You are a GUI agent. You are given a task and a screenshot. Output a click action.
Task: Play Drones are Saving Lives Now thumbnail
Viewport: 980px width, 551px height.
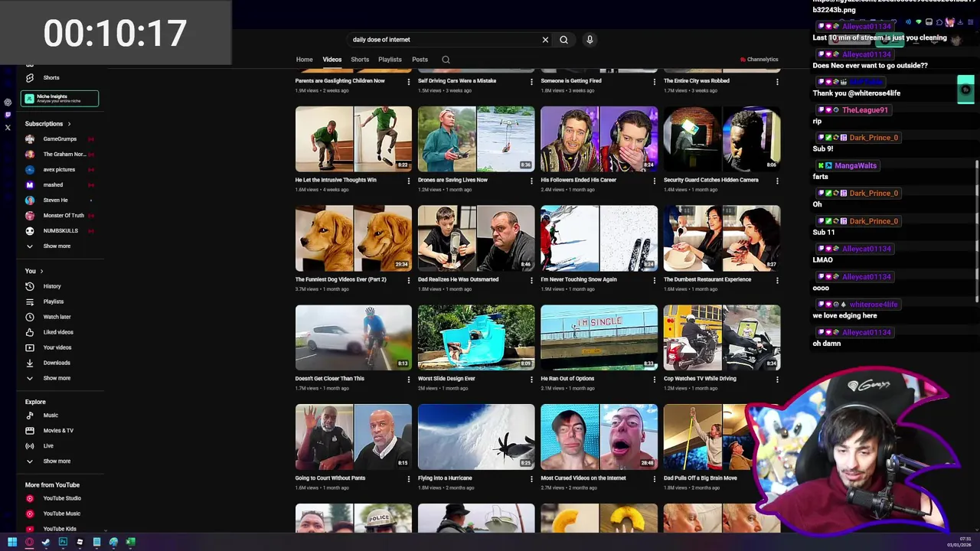(476, 139)
